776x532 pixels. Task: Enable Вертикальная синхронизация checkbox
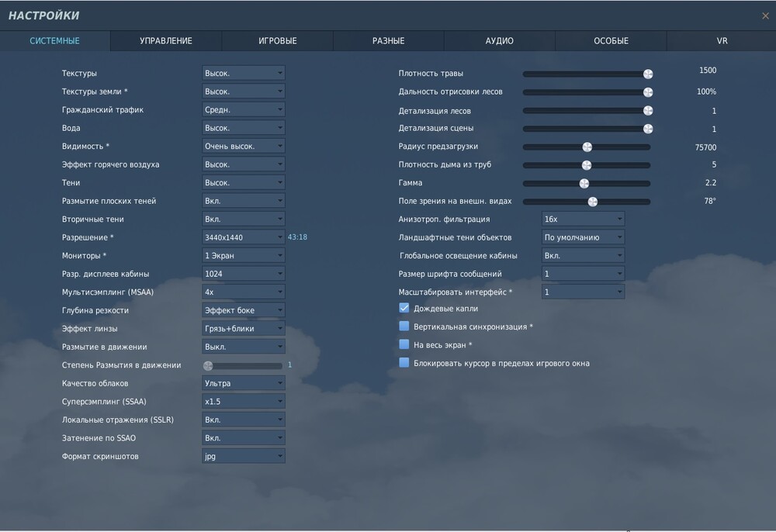click(404, 326)
